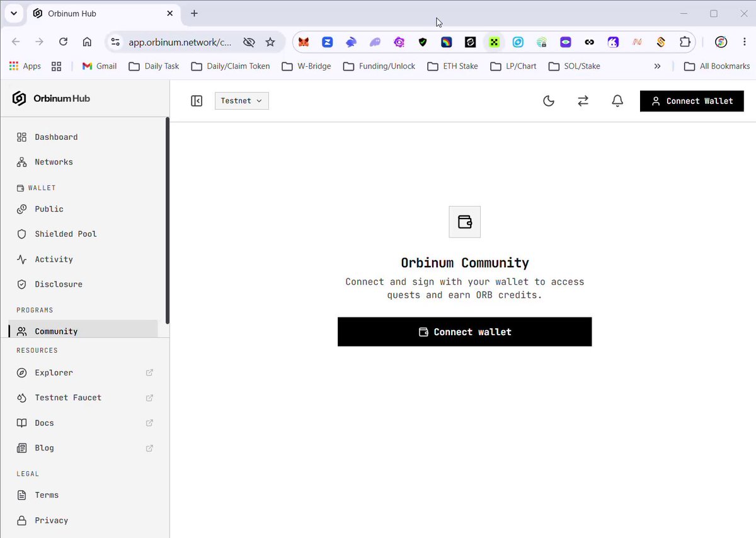Click the Connect Wallet button in header

(x=692, y=101)
